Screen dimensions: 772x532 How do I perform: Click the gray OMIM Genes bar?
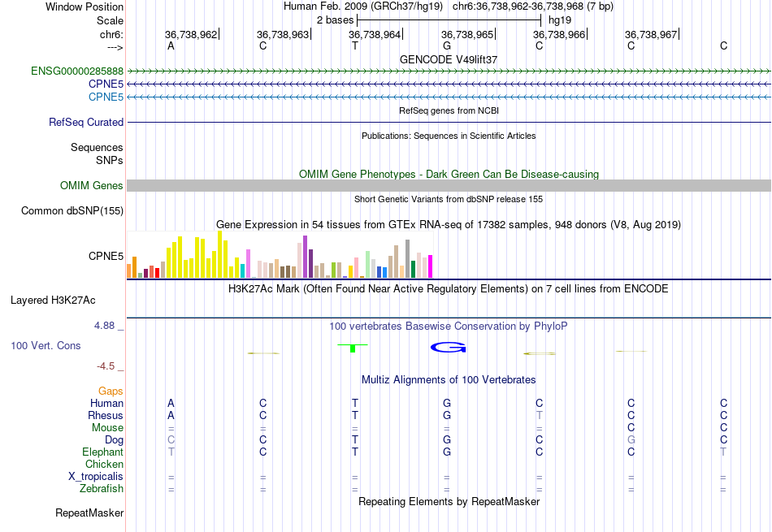coord(449,185)
